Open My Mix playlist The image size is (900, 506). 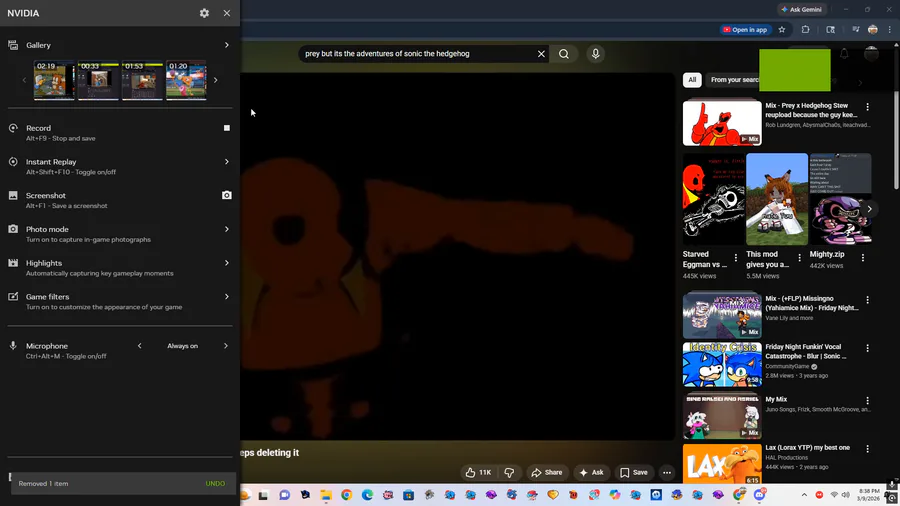(722, 416)
